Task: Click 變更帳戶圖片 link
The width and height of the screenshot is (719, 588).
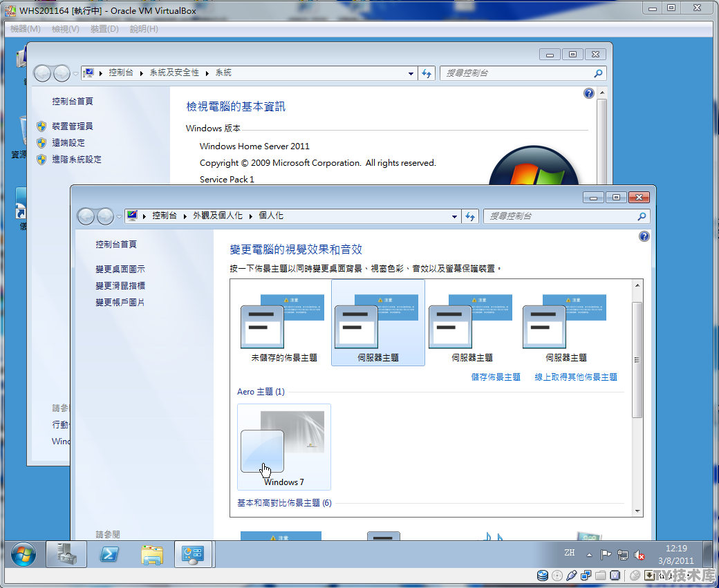Action: pyautogui.click(x=120, y=303)
